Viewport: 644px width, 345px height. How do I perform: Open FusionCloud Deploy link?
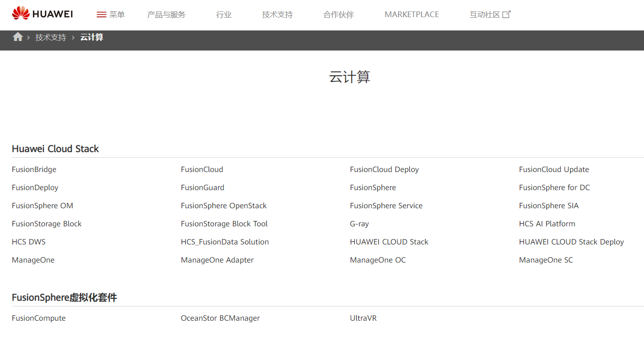(x=384, y=170)
